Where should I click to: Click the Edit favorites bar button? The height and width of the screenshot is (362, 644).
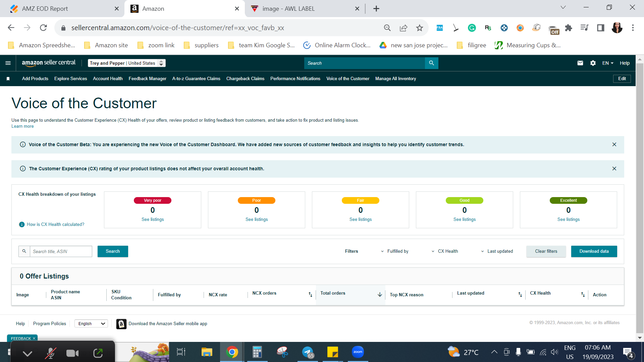[x=622, y=79]
